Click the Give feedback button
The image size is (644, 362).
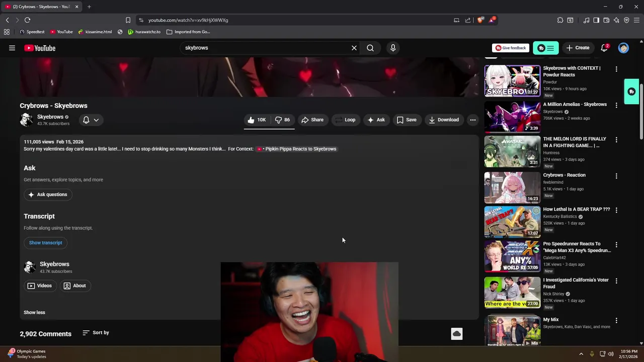click(x=511, y=48)
